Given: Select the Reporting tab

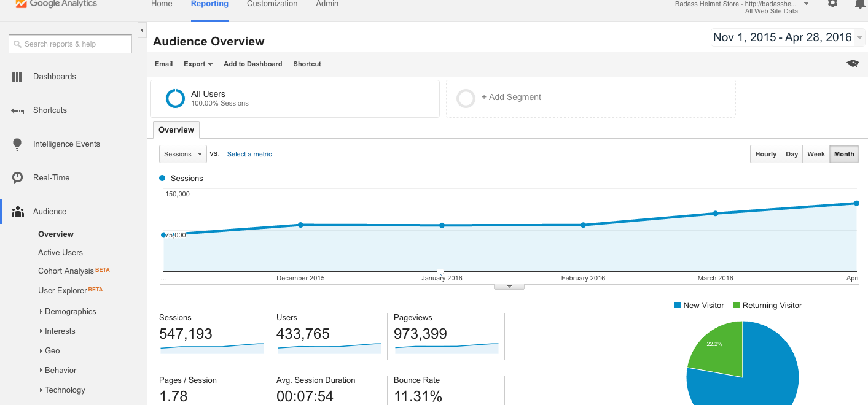Looking at the screenshot, I should tap(209, 4).
